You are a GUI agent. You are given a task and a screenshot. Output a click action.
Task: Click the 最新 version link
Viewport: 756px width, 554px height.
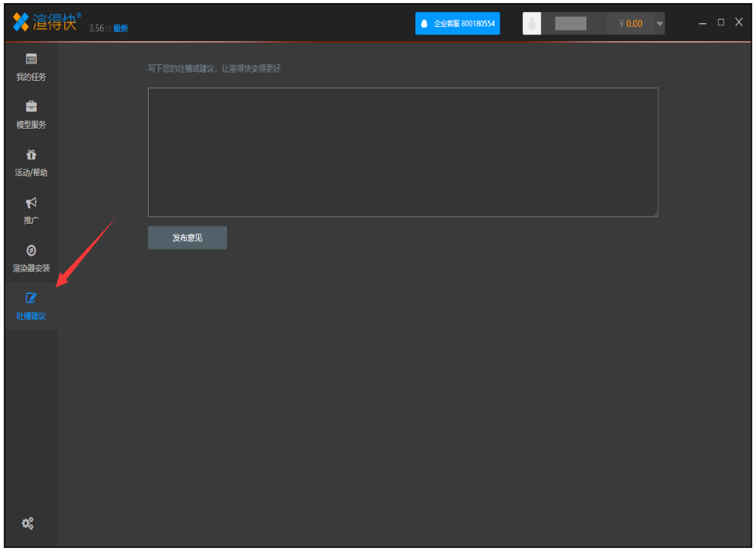121,28
